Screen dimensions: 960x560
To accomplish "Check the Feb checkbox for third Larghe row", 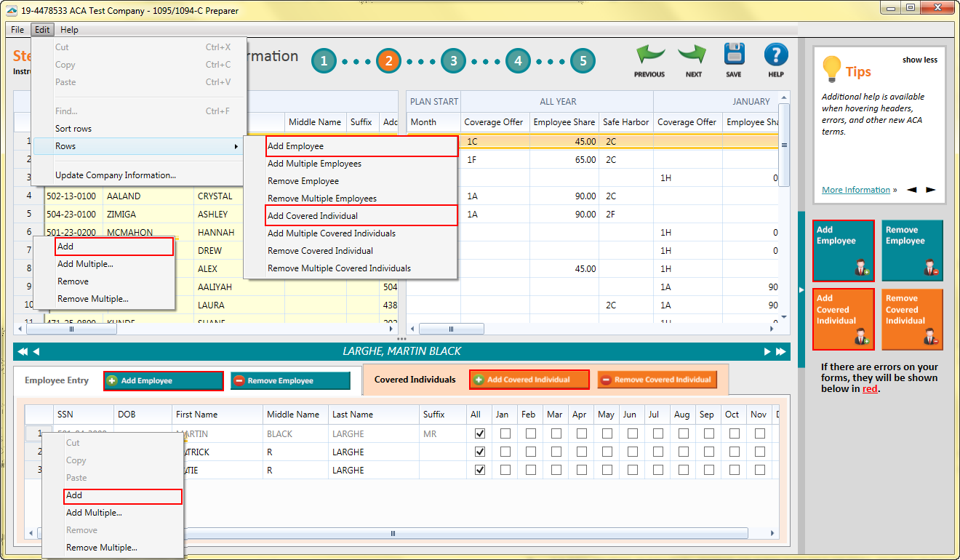I will coord(531,470).
